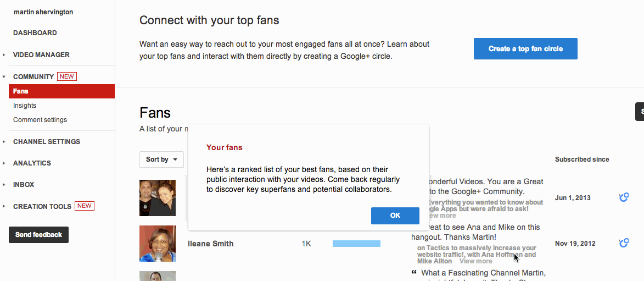The image size is (644, 281).
Task: Open the Sort by dropdown
Action: [x=161, y=159]
